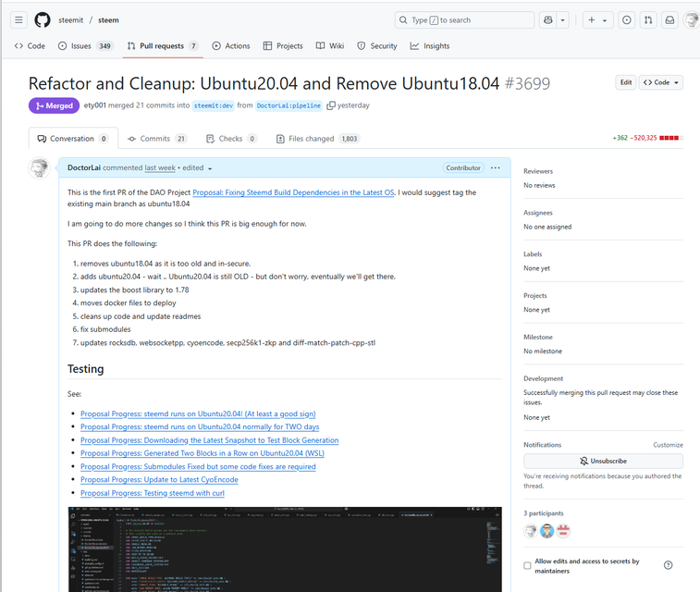Go to the GitHub home logo
The height and width of the screenshot is (592, 700).
click(43, 20)
